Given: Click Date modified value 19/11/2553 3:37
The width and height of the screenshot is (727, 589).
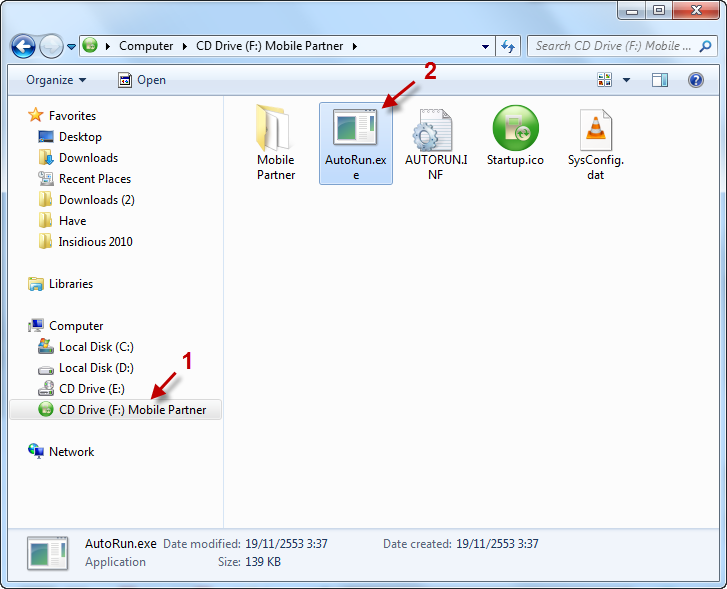Looking at the screenshot, I should [x=287, y=544].
